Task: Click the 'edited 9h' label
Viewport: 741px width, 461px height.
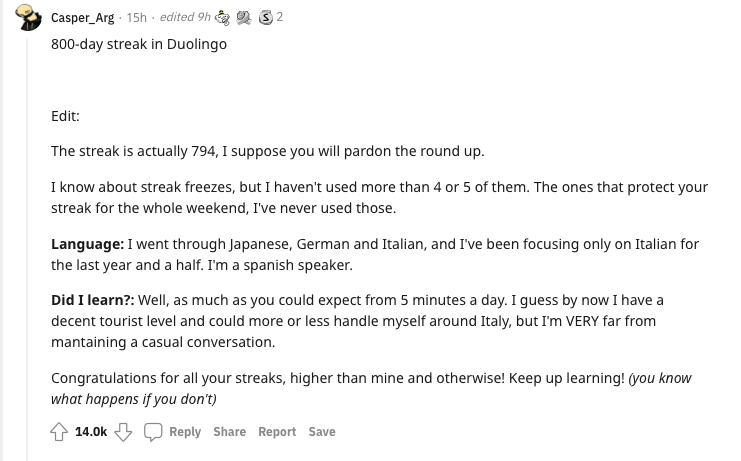Action: pos(183,17)
